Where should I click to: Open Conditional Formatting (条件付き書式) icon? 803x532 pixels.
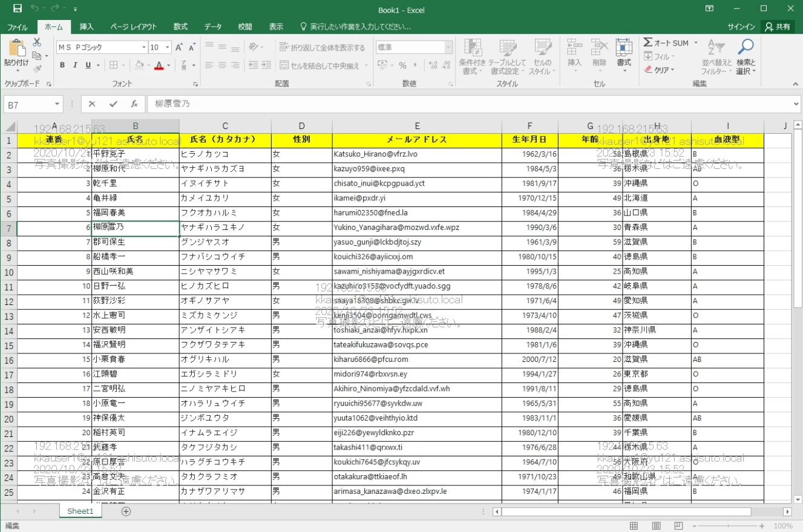pyautogui.click(x=472, y=57)
